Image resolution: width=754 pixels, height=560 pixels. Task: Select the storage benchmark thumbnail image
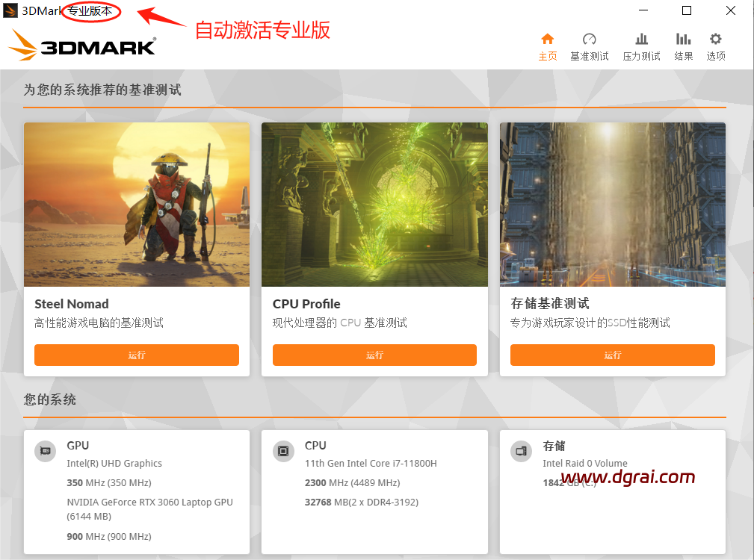613,205
